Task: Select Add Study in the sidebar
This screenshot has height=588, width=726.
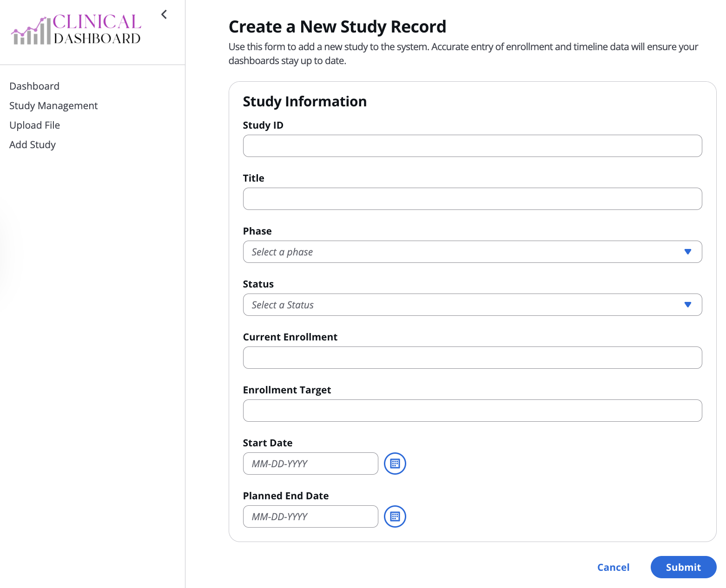Action: 33,144
